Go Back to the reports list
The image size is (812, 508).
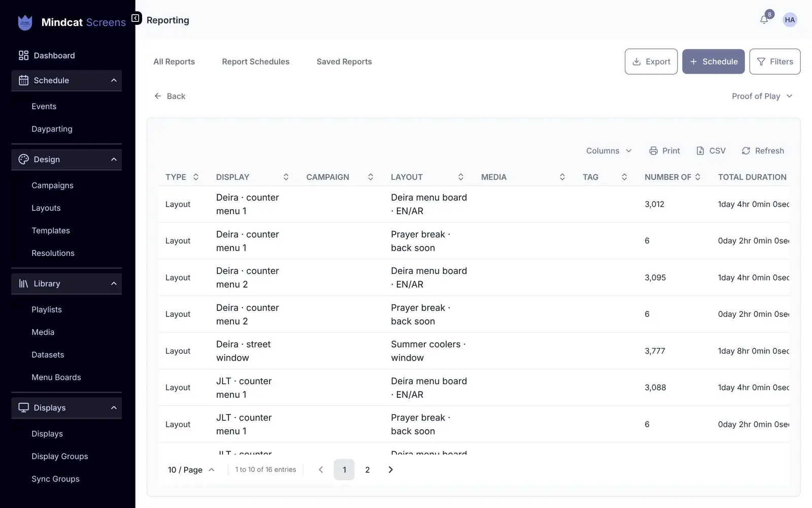pyautogui.click(x=170, y=96)
